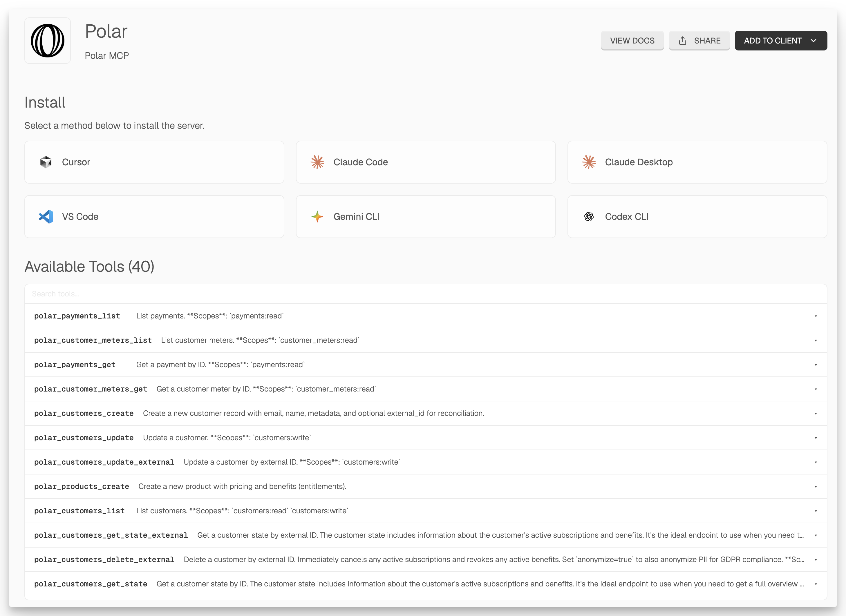
Task: Click the Codex CLI OpenAI icon
Action: (x=589, y=217)
